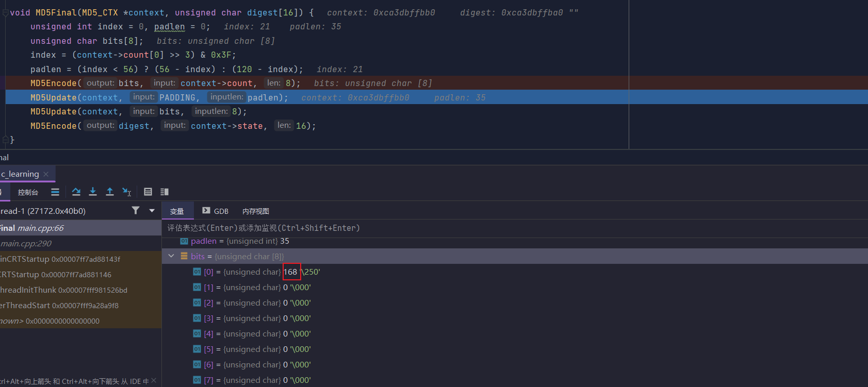Click the frames filter funnel icon
Image resolution: width=868 pixels, height=387 pixels.
(x=136, y=210)
